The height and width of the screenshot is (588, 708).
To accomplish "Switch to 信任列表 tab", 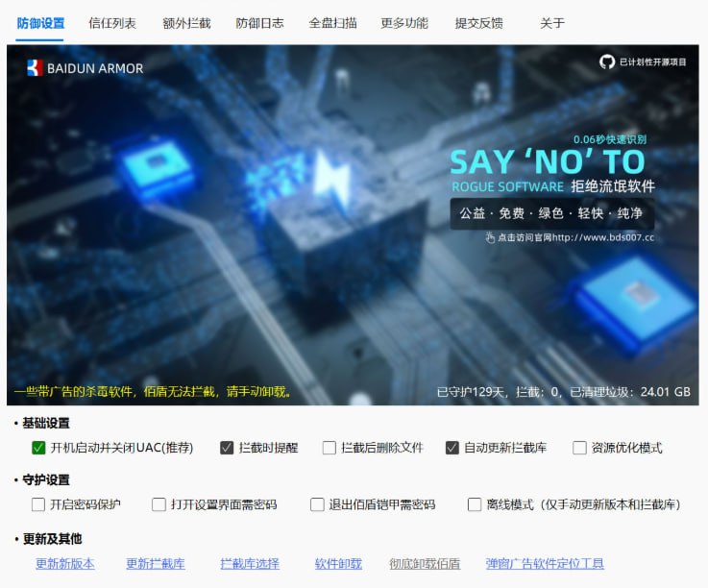I will point(112,23).
